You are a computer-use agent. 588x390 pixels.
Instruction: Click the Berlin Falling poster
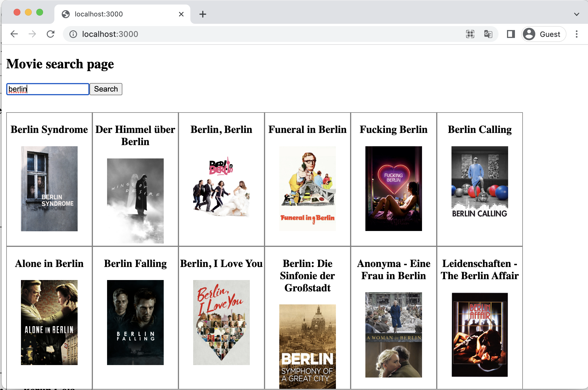click(x=135, y=323)
